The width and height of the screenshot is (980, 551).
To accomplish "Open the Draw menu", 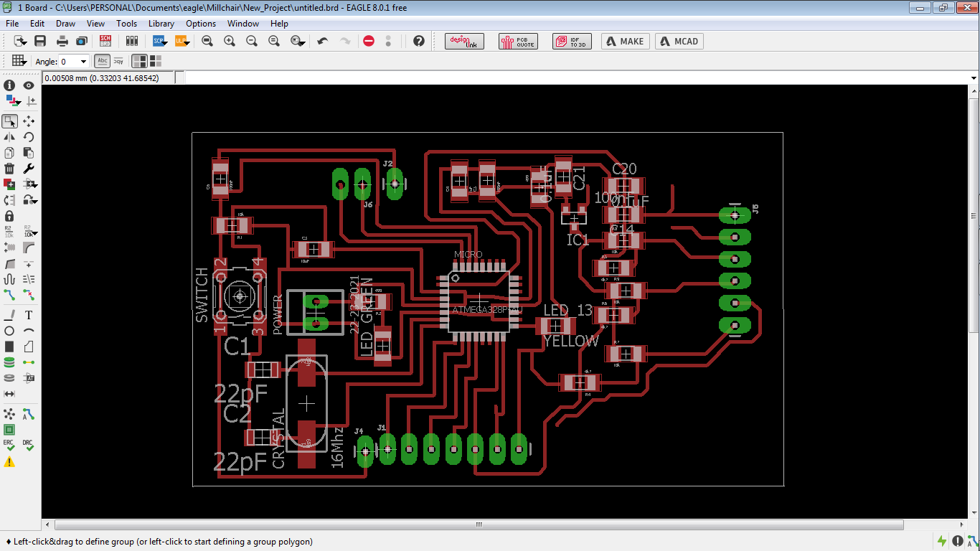I will coord(65,24).
